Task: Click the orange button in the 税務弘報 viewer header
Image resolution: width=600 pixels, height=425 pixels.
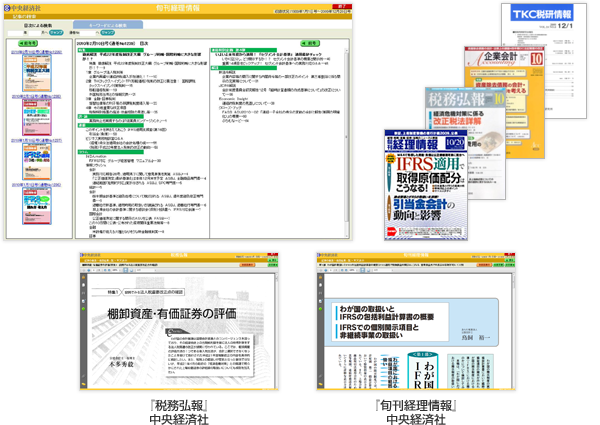Action: point(247,265)
